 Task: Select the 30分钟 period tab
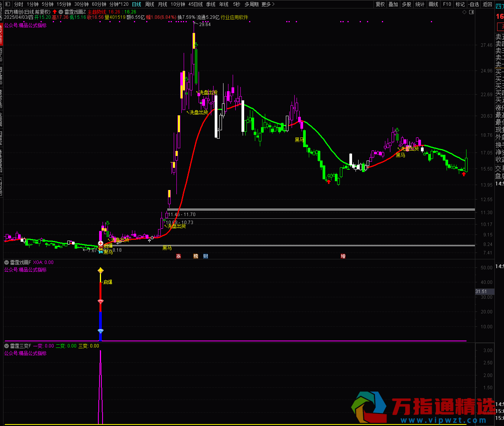(x=82, y=4)
